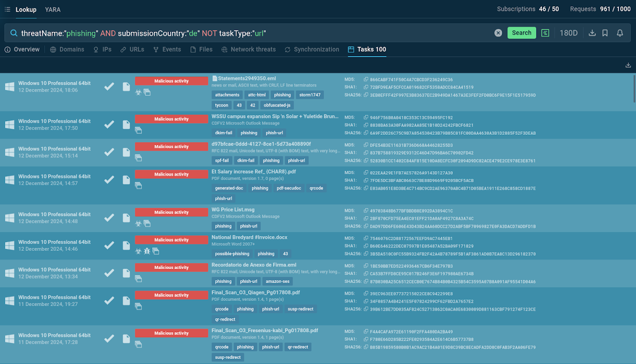Click the tycoon tag

(221, 105)
